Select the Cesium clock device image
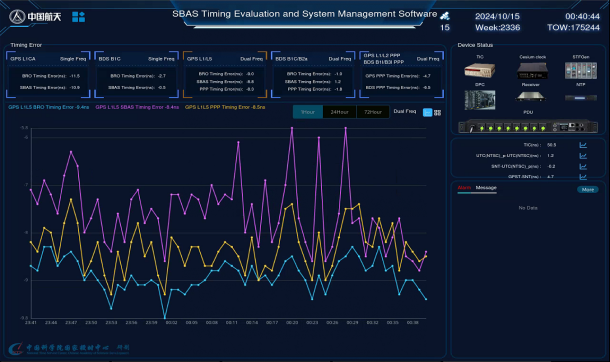Image resolution: width=610 pixels, height=362 pixels. 532,71
